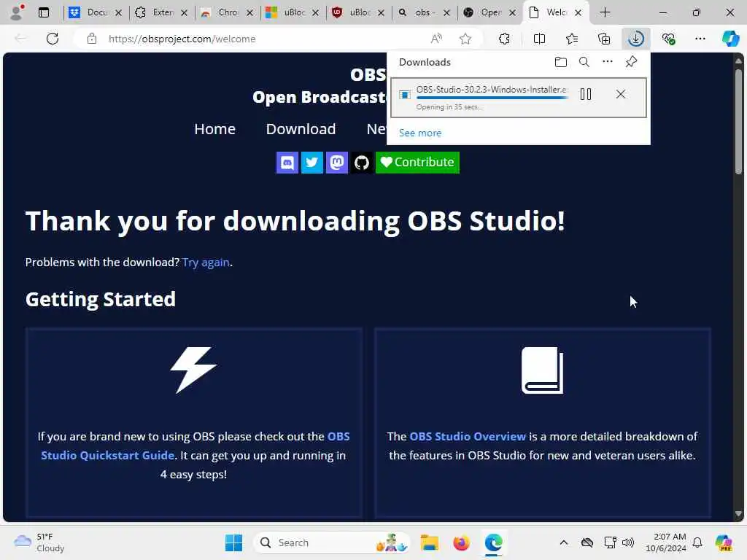This screenshot has width=747, height=560.
Task: Search downloads magnifier icon
Action: (x=584, y=62)
